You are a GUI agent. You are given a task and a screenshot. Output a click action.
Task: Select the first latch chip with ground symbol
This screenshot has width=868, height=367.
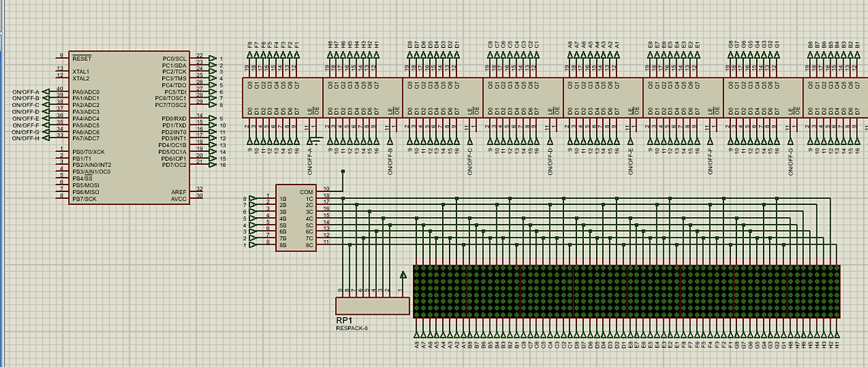283,96
